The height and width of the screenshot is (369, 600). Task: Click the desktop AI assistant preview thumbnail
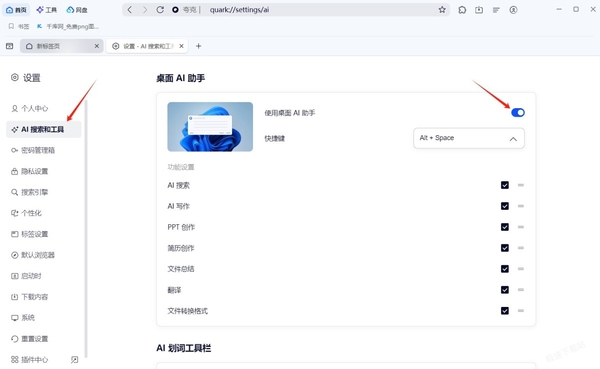(210, 127)
